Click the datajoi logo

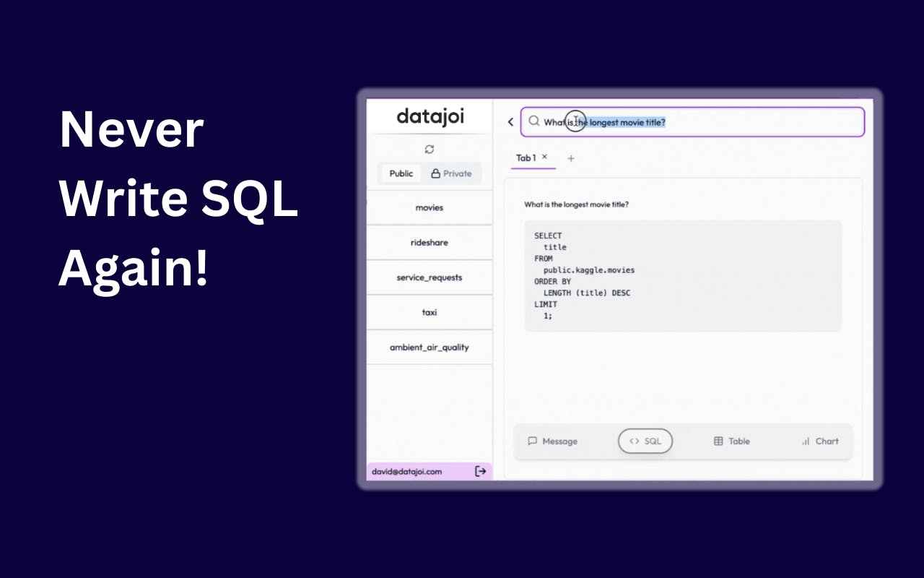[430, 116]
